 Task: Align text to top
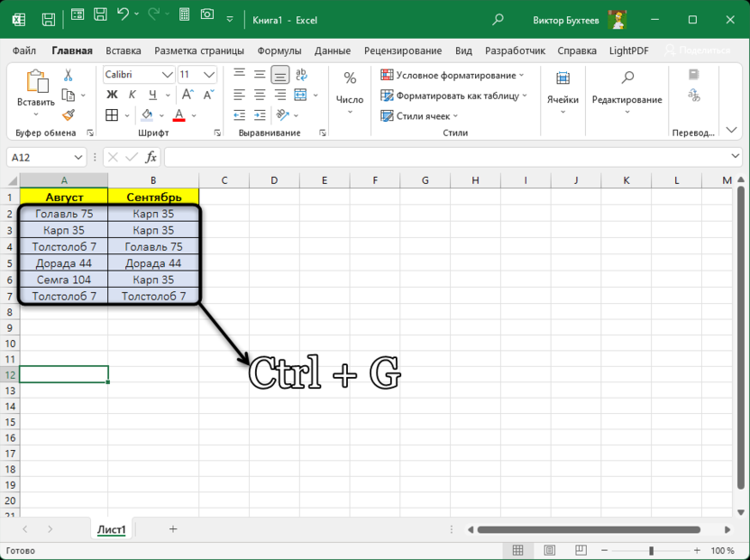tap(239, 74)
